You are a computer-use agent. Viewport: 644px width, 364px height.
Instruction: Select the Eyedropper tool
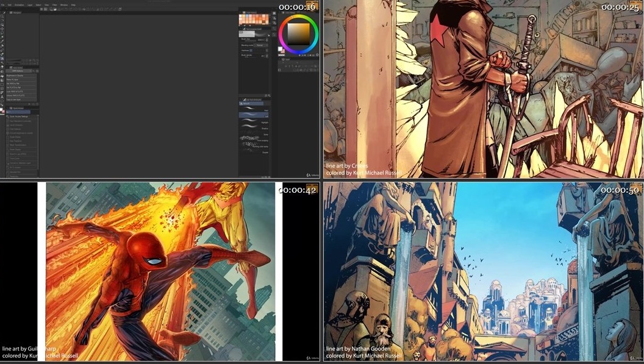click(x=2, y=41)
